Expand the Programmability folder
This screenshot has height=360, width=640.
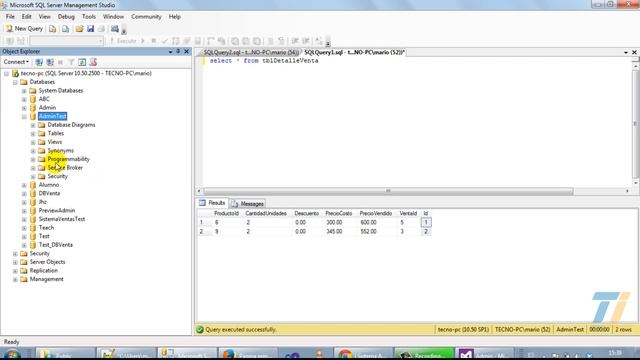pos(33,159)
